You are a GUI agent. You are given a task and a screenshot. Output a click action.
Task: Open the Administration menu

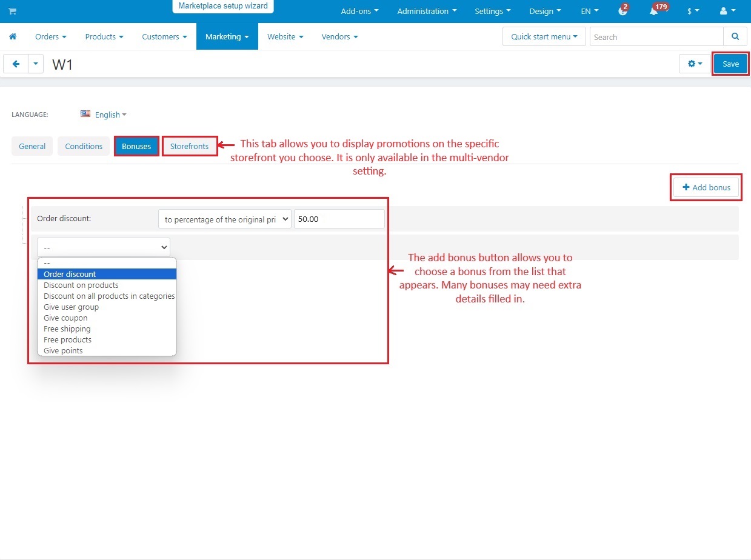point(427,11)
